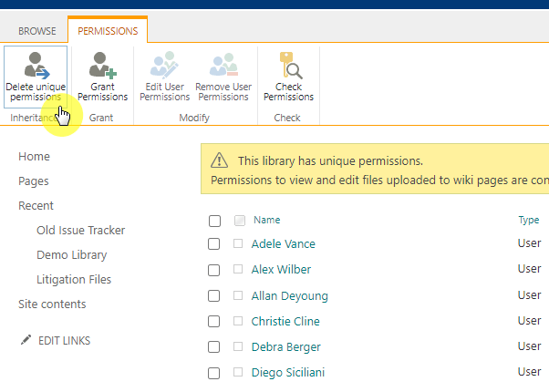Click Remove User Permissions icon
Image resolution: width=549 pixels, height=392 pixels.
click(223, 65)
